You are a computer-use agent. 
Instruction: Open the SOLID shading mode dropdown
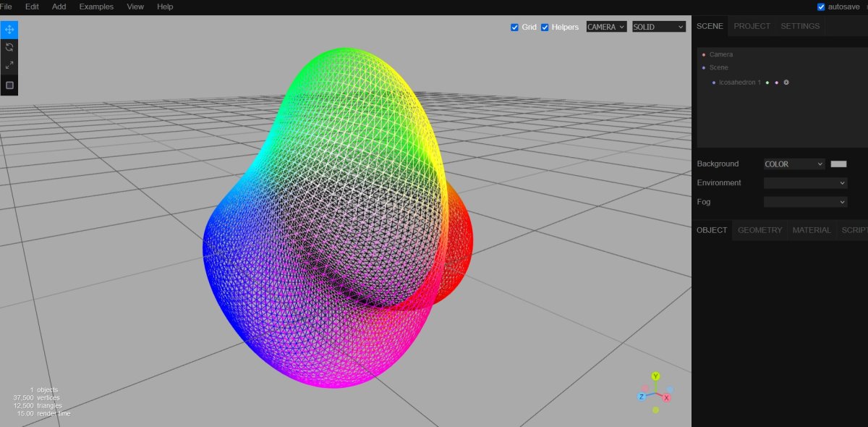(x=658, y=27)
